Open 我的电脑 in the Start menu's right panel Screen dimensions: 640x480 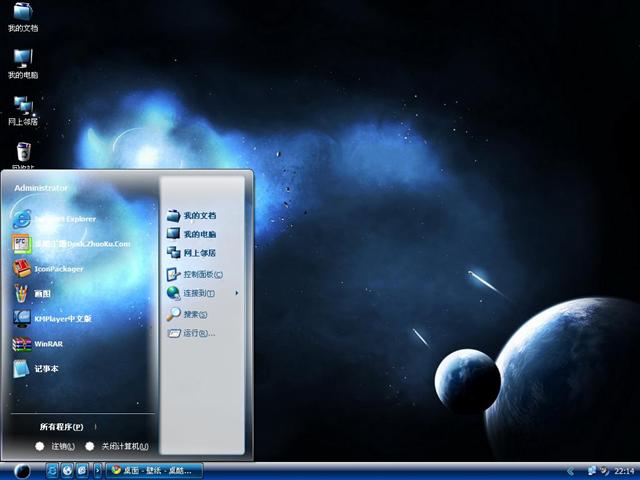coord(198,234)
